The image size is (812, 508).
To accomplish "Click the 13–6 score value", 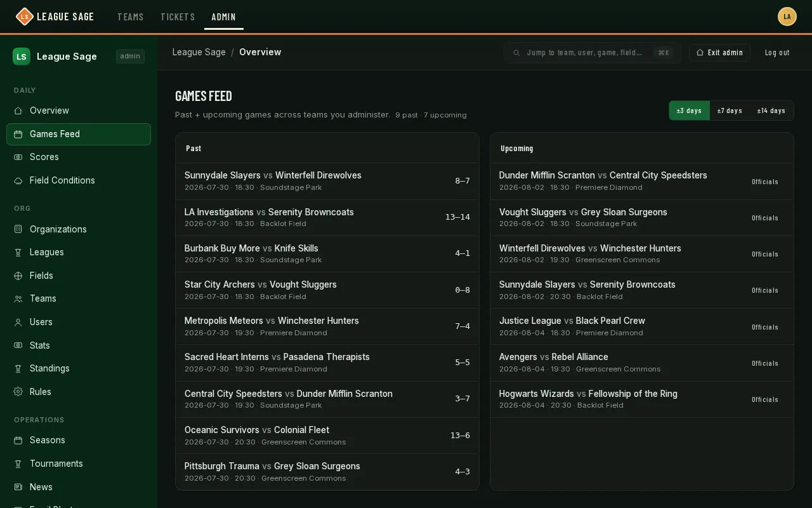I will coord(460,436).
